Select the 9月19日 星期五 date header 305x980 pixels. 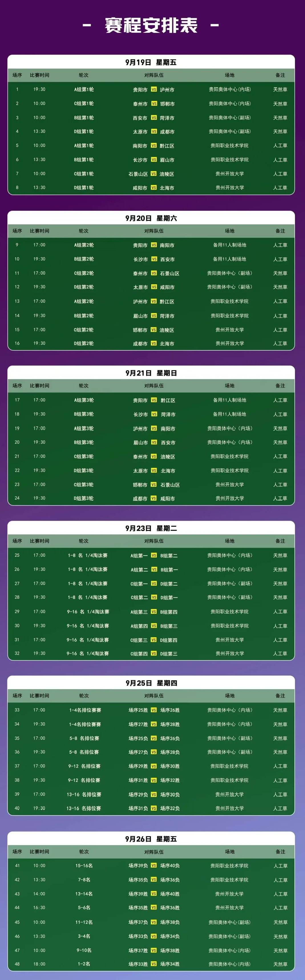tap(151, 62)
